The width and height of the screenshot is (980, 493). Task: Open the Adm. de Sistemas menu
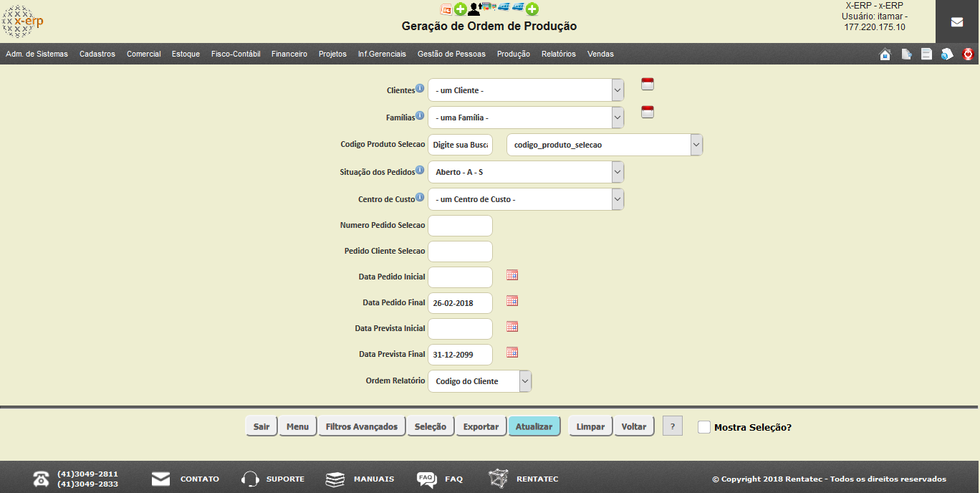point(37,54)
